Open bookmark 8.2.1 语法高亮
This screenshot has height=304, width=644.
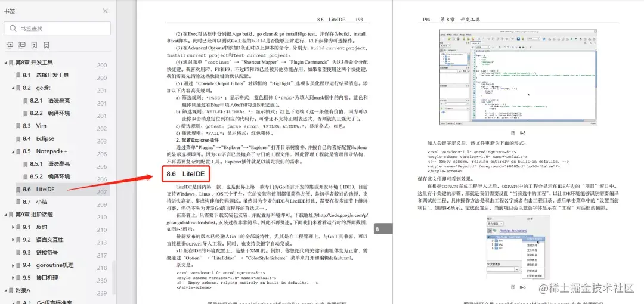pos(49,101)
